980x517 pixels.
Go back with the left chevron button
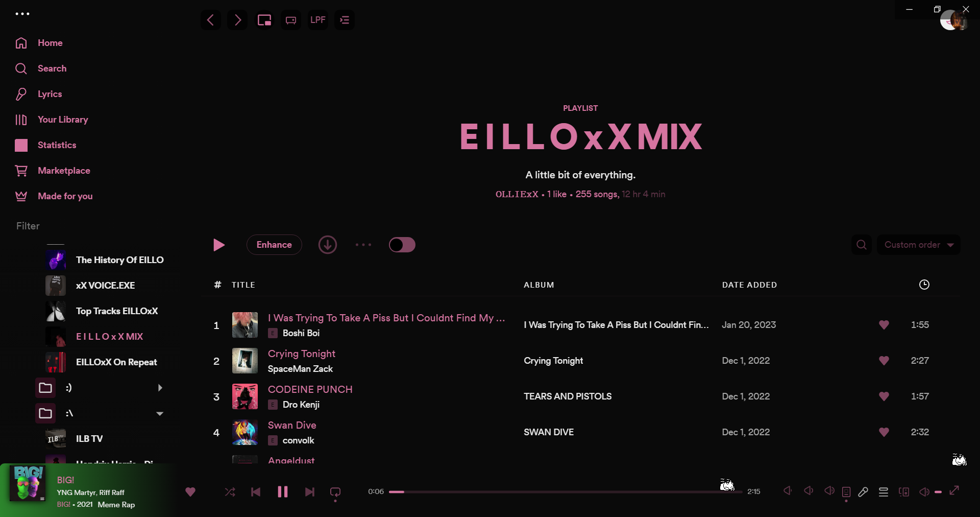tap(210, 20)
